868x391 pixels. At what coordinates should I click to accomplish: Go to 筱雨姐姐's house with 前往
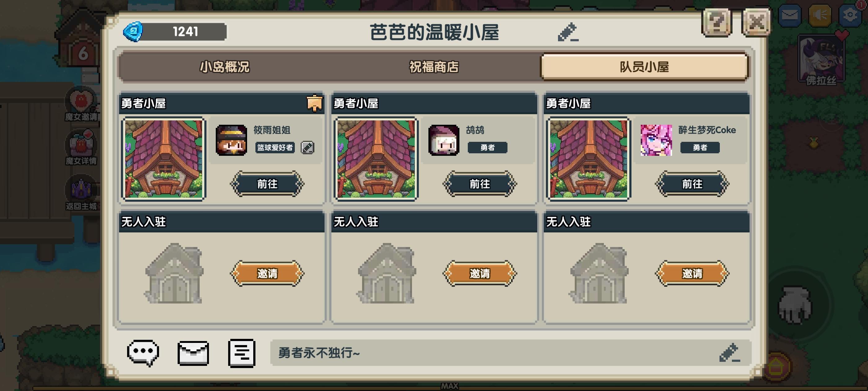click(267, 184)
